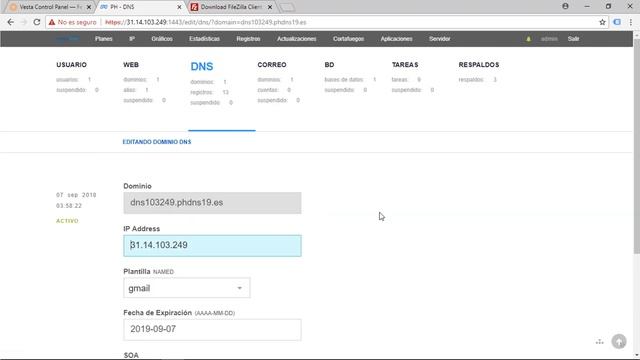Open Registros in top menu
The image size is (640, 360).
click(x=248, y=39)
